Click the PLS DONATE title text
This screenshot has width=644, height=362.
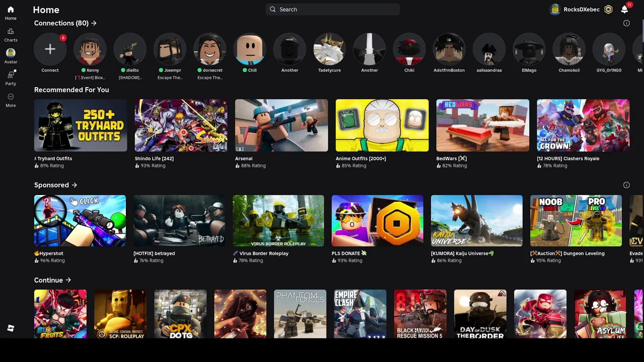[x=349, y=253]
